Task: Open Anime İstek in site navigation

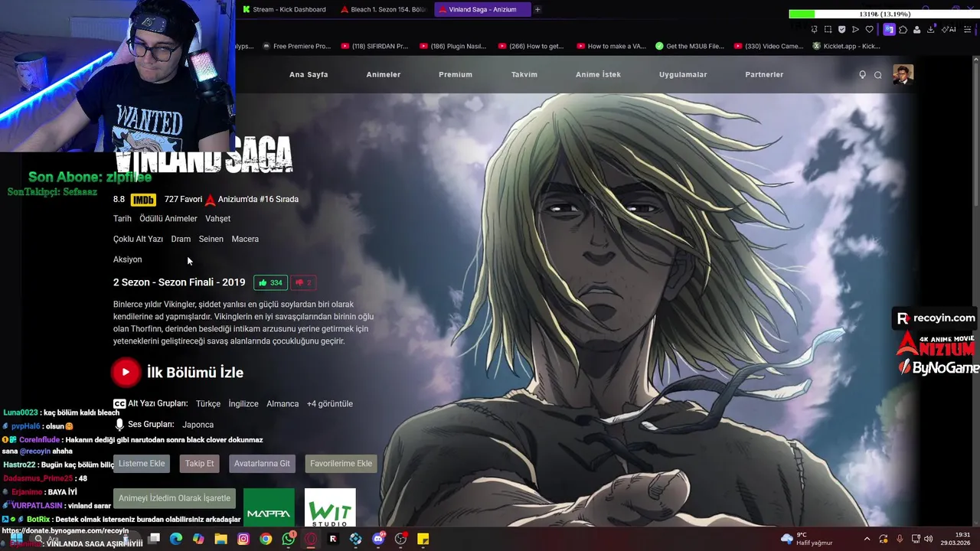Action: 599,75
